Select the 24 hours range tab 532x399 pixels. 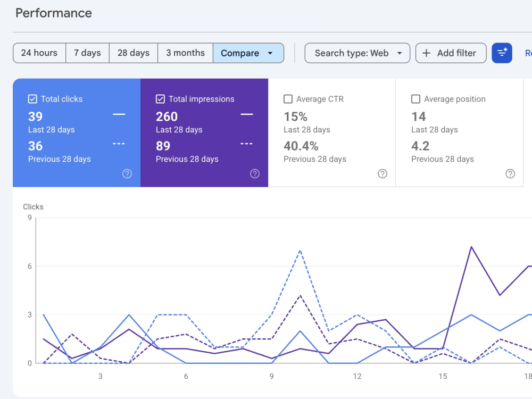tap(39, 53)
